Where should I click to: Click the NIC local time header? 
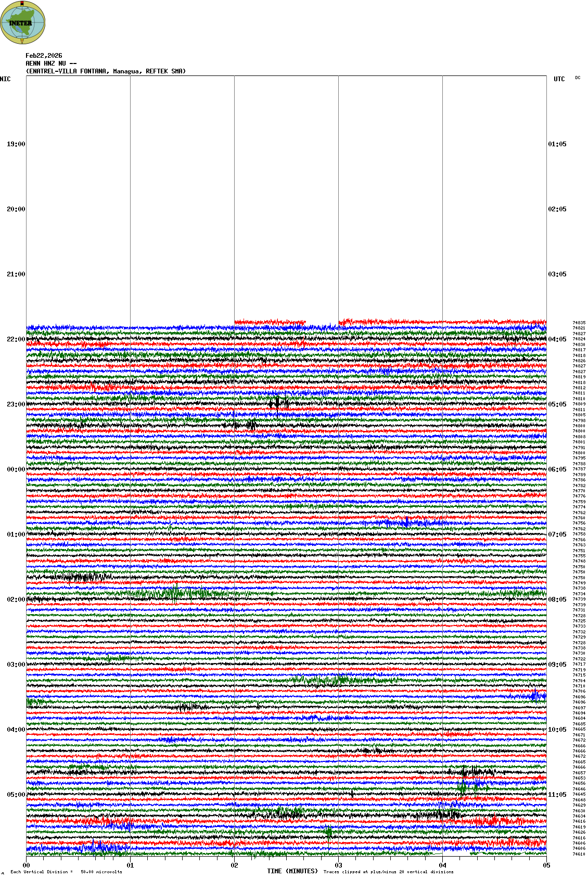pos(5,79)
